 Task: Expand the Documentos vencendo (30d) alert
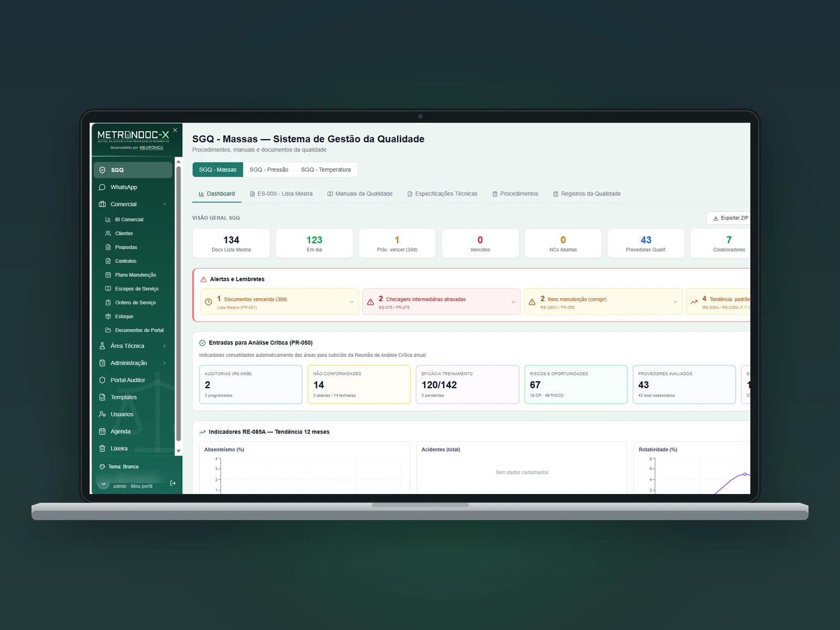click(280, 302)
